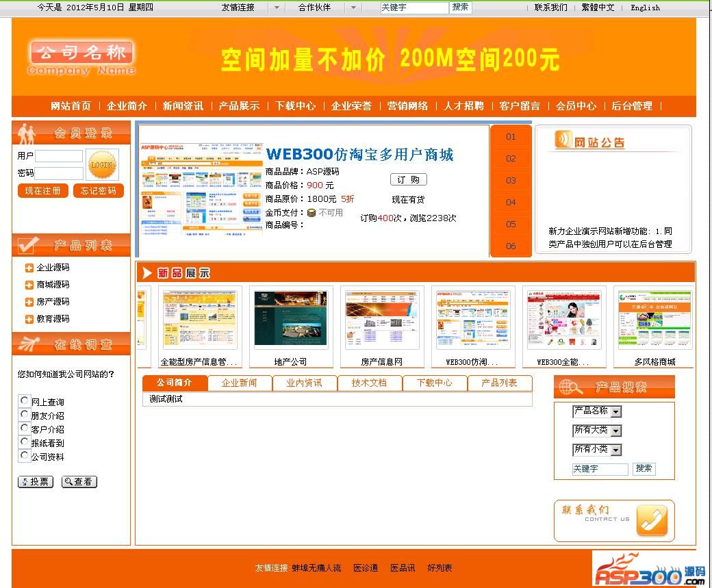Open 产品展示 in the navigation bar
This screenshot has height=588, width=712.
point(239,106)
